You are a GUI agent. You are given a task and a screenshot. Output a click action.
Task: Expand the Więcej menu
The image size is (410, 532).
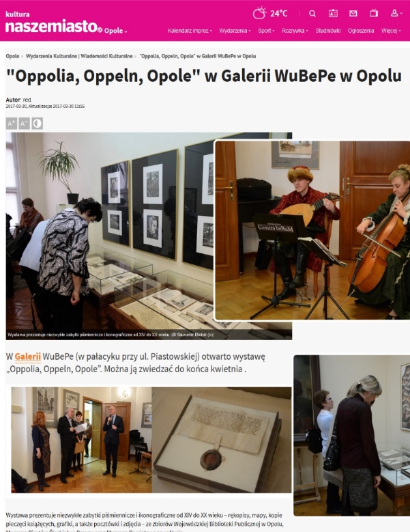[391, 31]
